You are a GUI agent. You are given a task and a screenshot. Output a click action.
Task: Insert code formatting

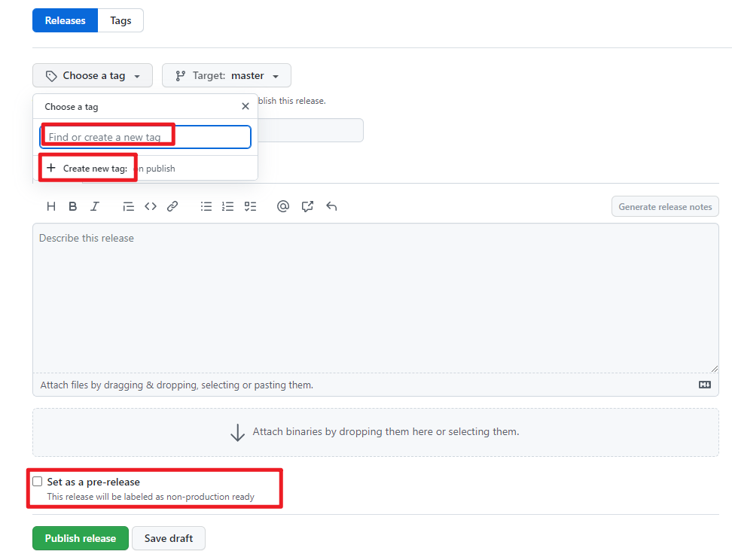pyautogui.click(x=151, y=206)
